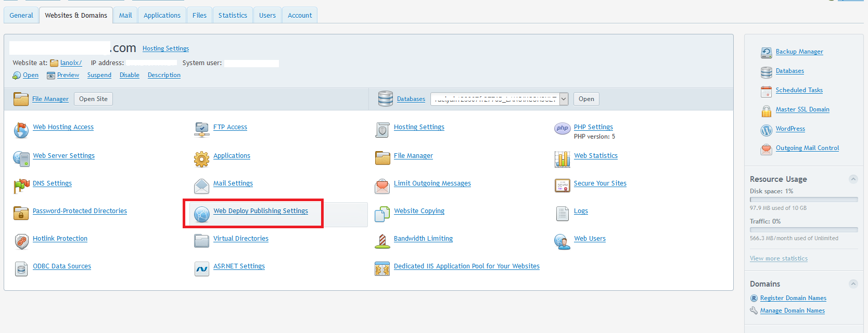Click the ASP.NET Settings icon

(x=201, y=269)
